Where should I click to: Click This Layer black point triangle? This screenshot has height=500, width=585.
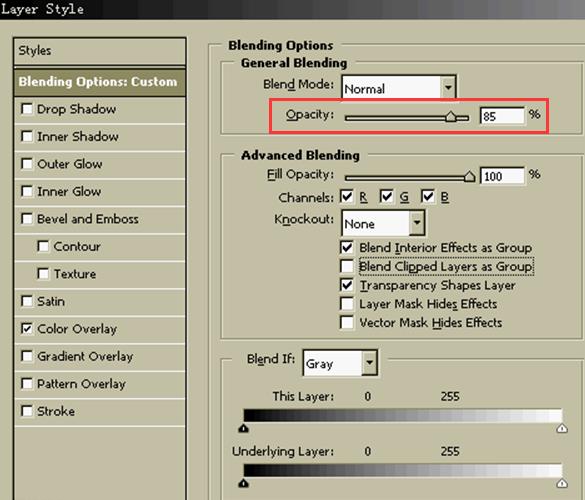[x=244, y=428]
